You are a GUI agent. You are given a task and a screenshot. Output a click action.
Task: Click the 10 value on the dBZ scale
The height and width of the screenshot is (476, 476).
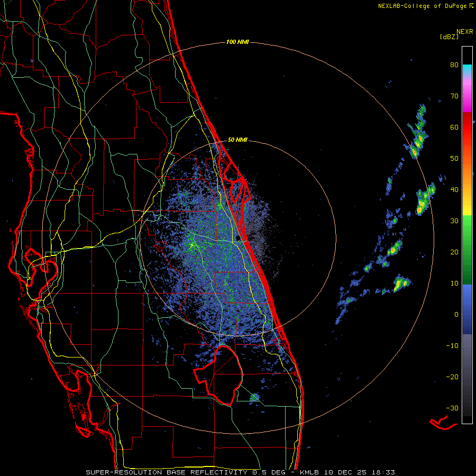[x=454, y=283]
